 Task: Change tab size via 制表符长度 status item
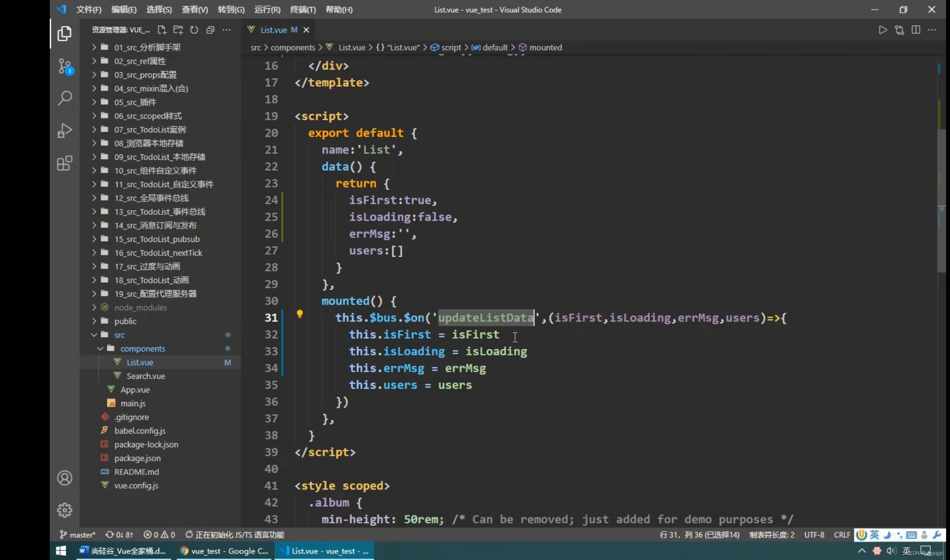tap(772, 535)
